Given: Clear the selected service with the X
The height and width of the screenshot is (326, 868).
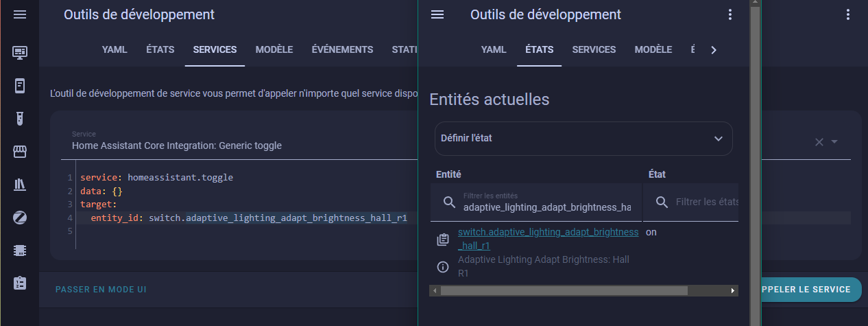Looking at the screenshot, I should point(819,142).
